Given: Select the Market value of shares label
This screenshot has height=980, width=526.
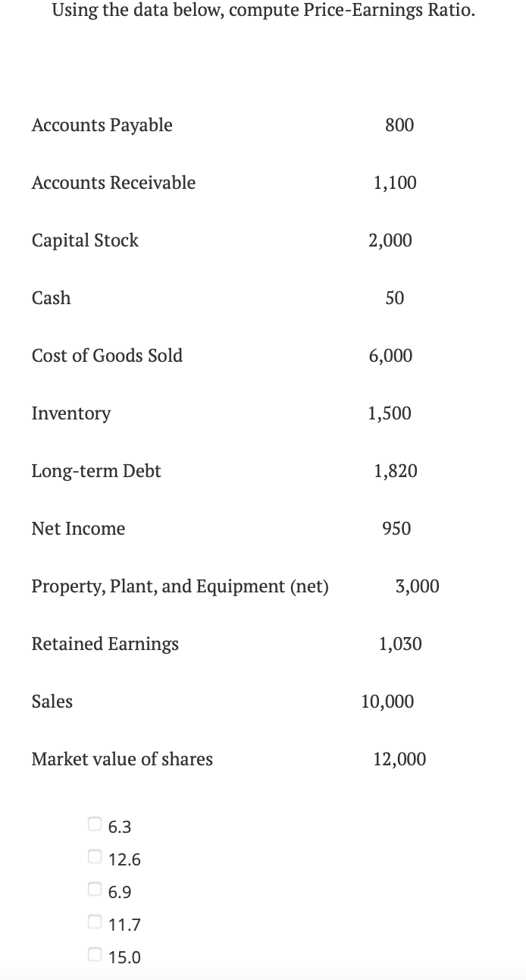Looking at the screenshot, I should click(122, 759).
